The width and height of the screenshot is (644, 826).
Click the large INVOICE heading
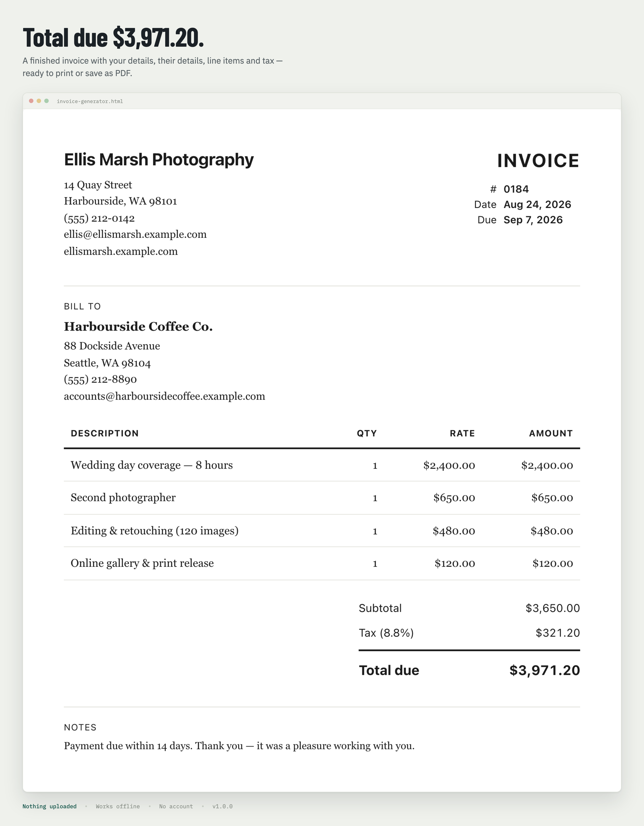[538, 161]
